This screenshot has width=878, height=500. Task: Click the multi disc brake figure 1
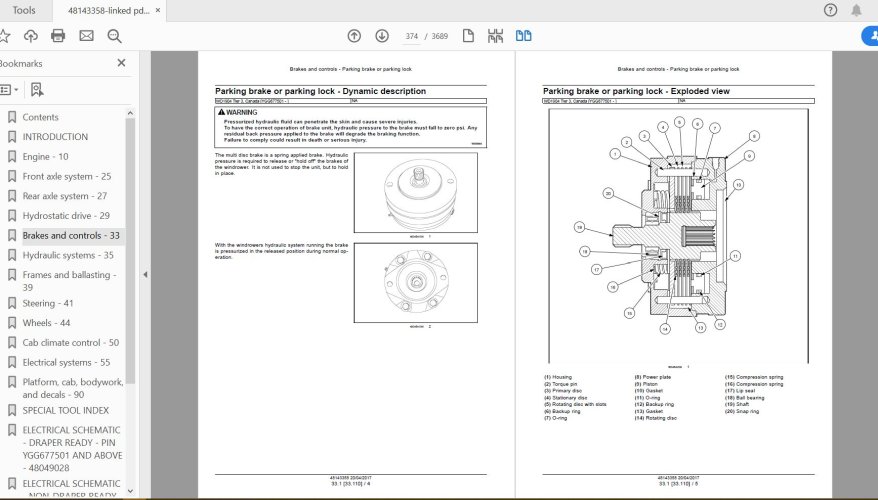coord(415,193)
